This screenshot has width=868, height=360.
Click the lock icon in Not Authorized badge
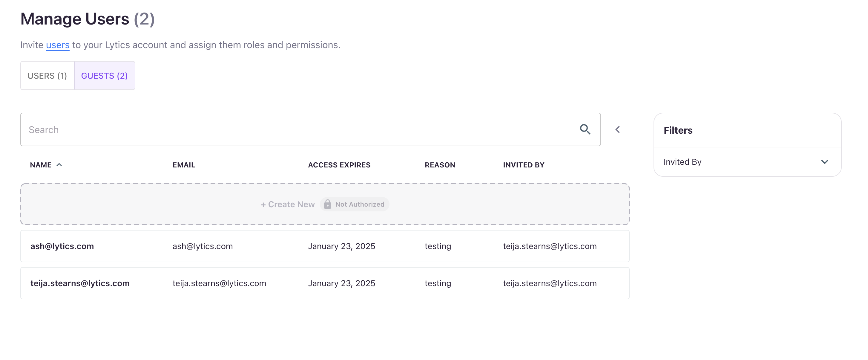328,204
